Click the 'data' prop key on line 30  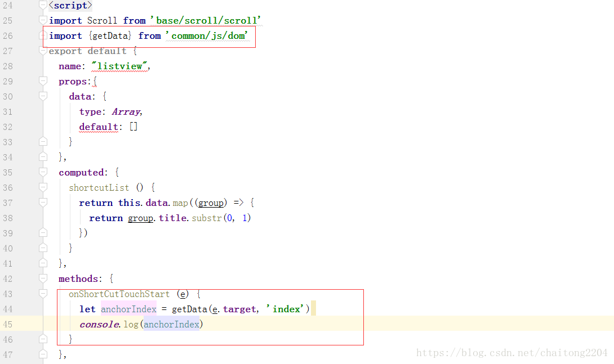click(x=81, y=97)
